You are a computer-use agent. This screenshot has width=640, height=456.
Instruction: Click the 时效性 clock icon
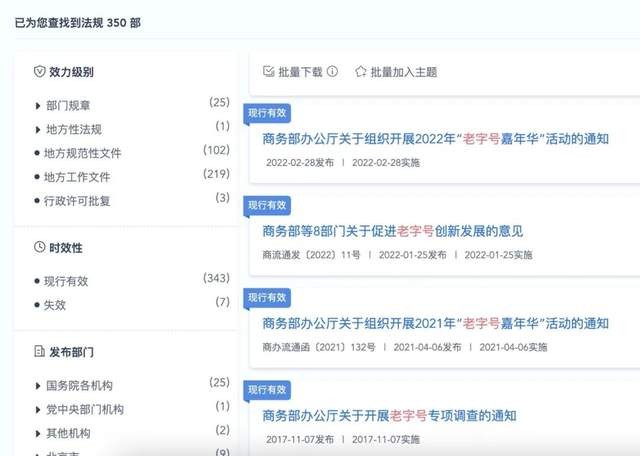point(39,247)
